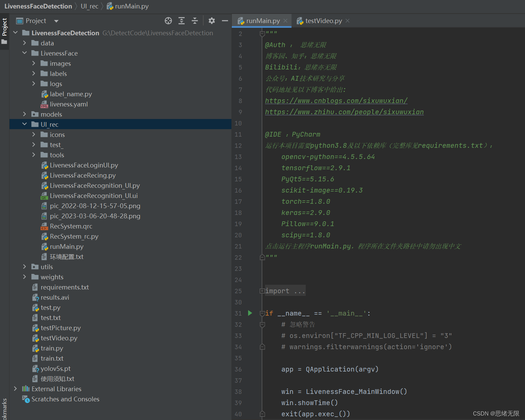Open the Project view dropdown arrow
This screenshot has height=420, width=525.
[56, 21]
